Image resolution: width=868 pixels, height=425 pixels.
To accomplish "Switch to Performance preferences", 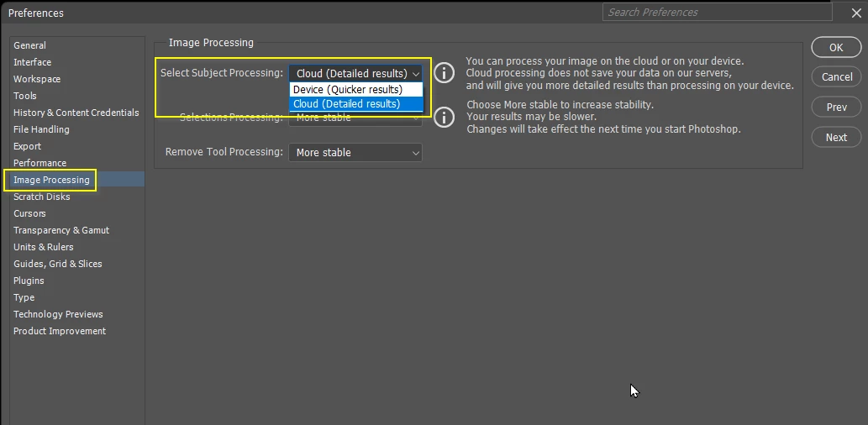I will [x=39, y=163].
